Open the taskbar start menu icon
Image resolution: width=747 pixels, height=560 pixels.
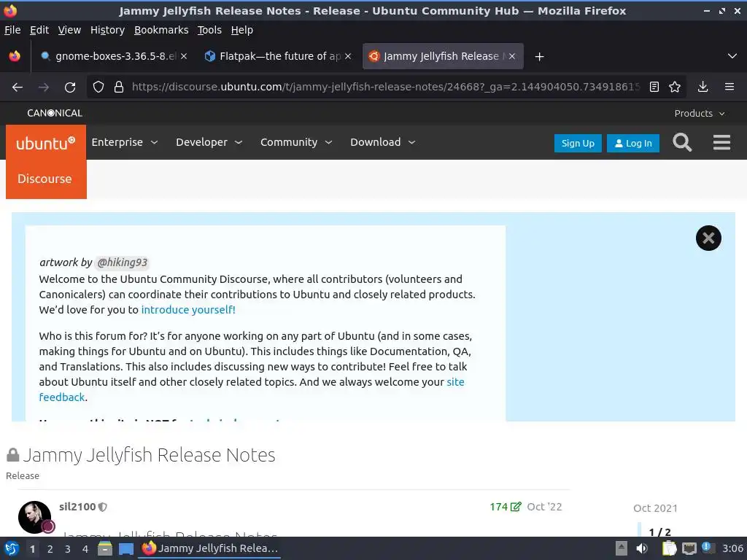[x=12, y=548]
